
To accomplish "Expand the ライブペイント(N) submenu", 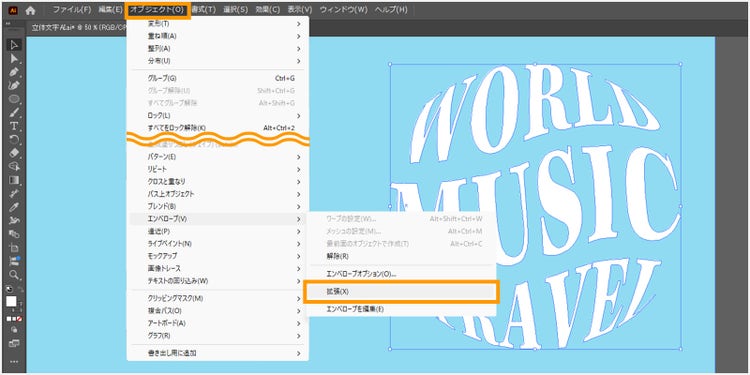I will pos(218,243).
